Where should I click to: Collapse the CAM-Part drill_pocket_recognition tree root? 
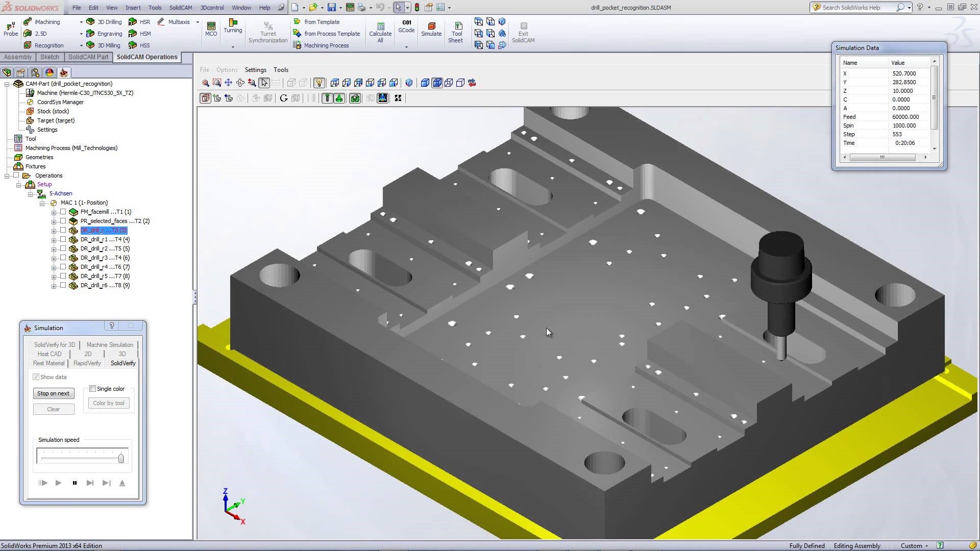tap(7, 84)
